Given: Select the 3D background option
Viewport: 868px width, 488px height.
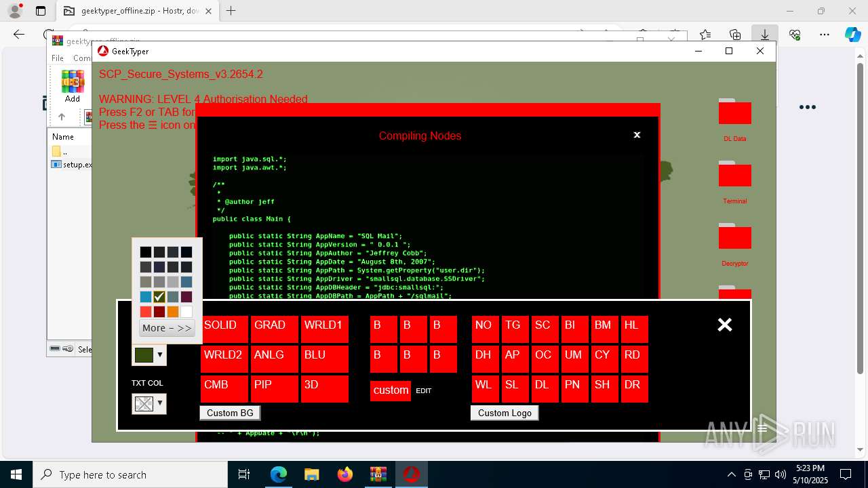Looking at the screenshot, I should pyautogui.click(x=325, y=389).
